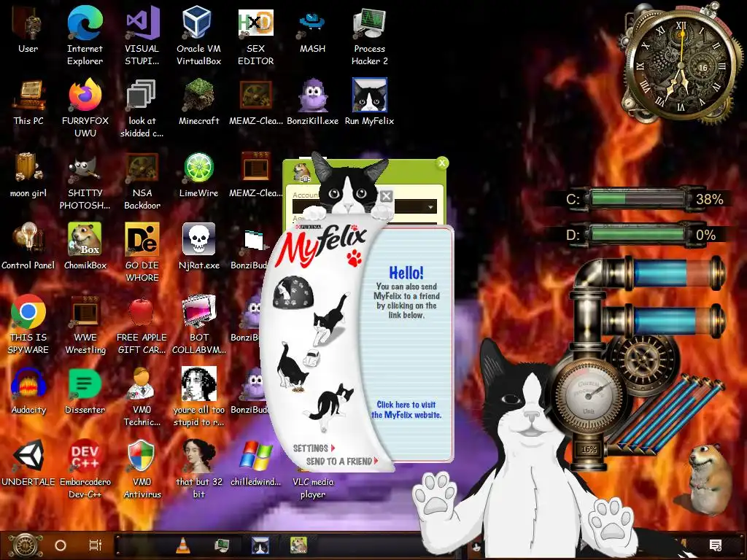Select the cat bed activity in MyFelix
This screenshot has width=747, height=560.
click(293, 292)
